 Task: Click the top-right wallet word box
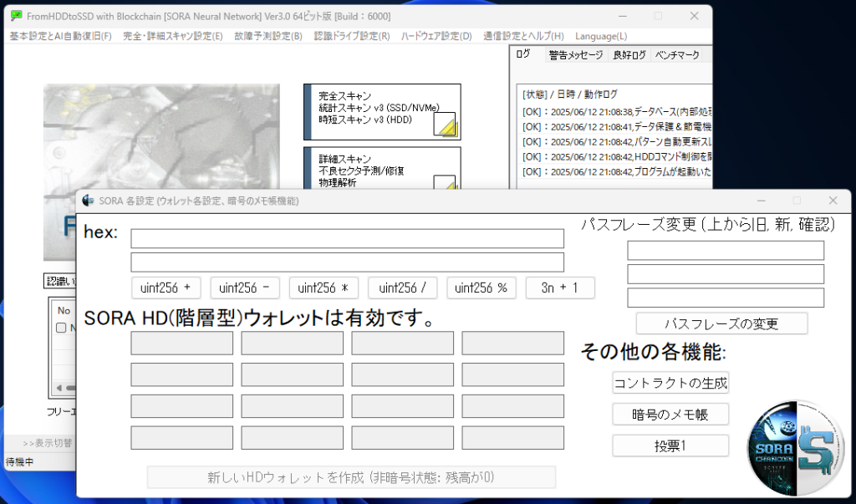(512, 343)
